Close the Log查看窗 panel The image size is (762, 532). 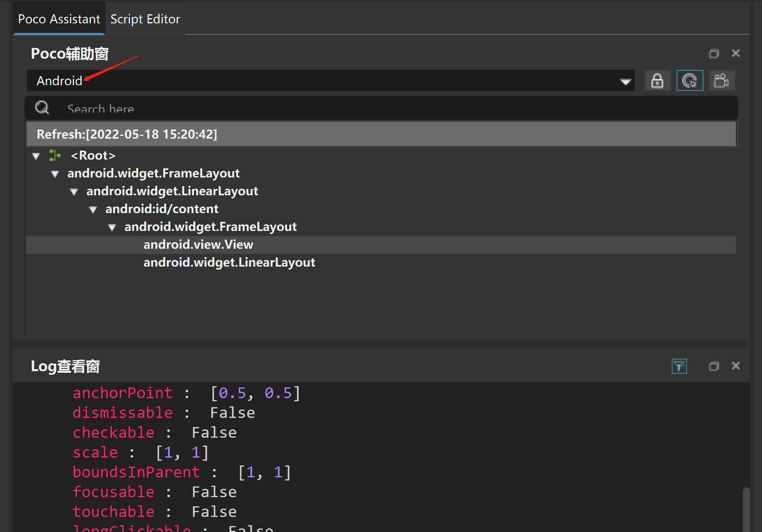(735, 366)
